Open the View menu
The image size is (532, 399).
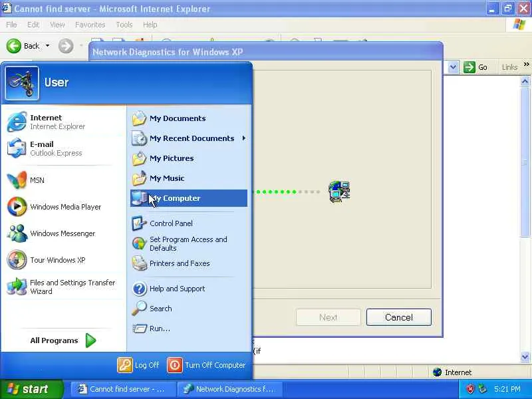tap(57, 25)
